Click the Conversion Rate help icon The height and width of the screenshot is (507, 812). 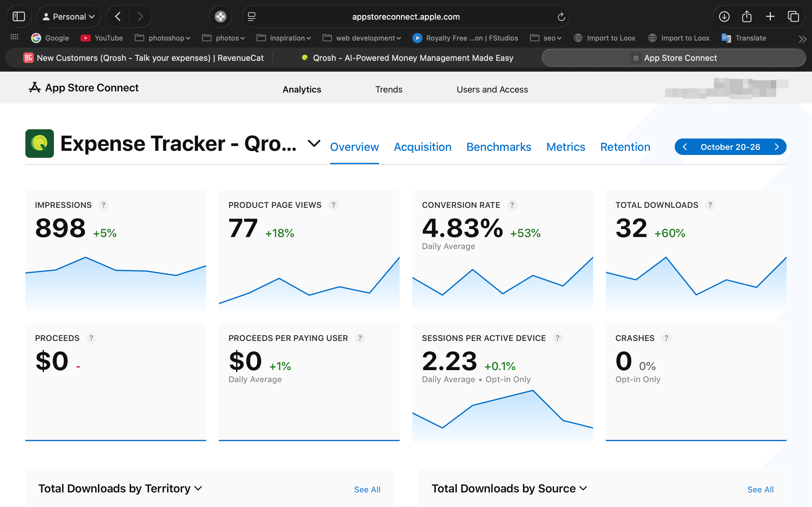tap(512, 205)
